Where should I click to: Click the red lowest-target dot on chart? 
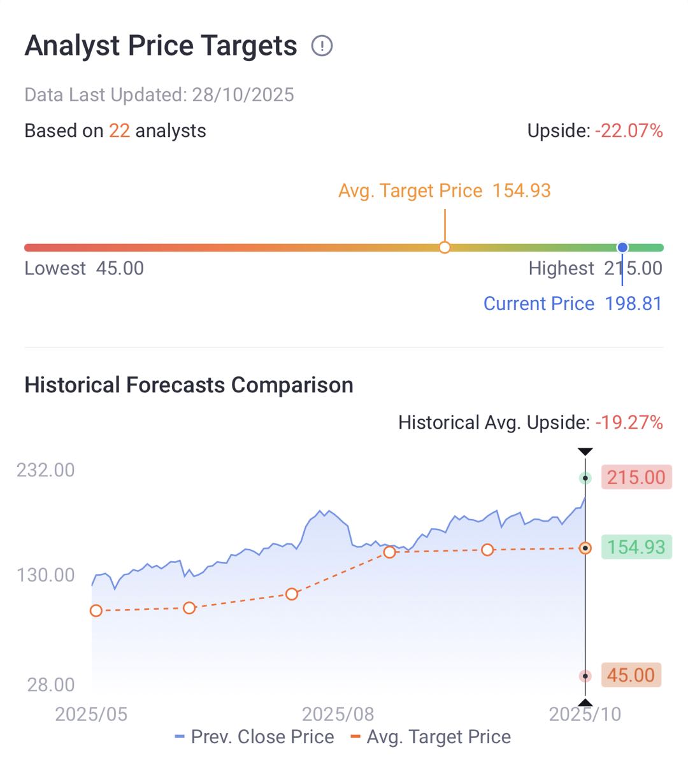coord(585,676)
